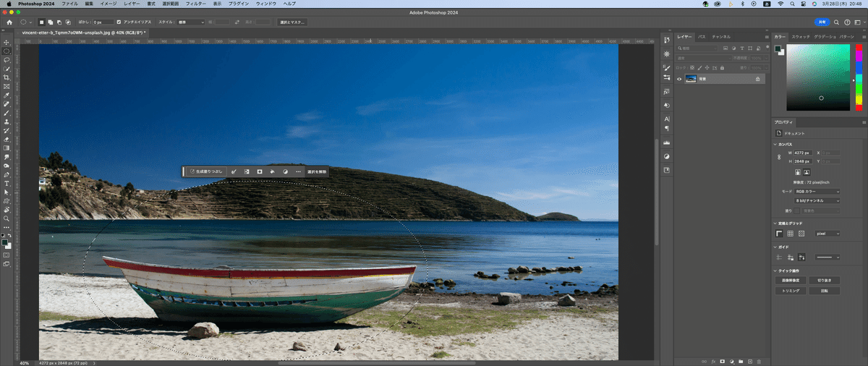Open the Histogram panel icon
Image resolution: width=868 pixels, height=366 pixels.
pos(666,143)
